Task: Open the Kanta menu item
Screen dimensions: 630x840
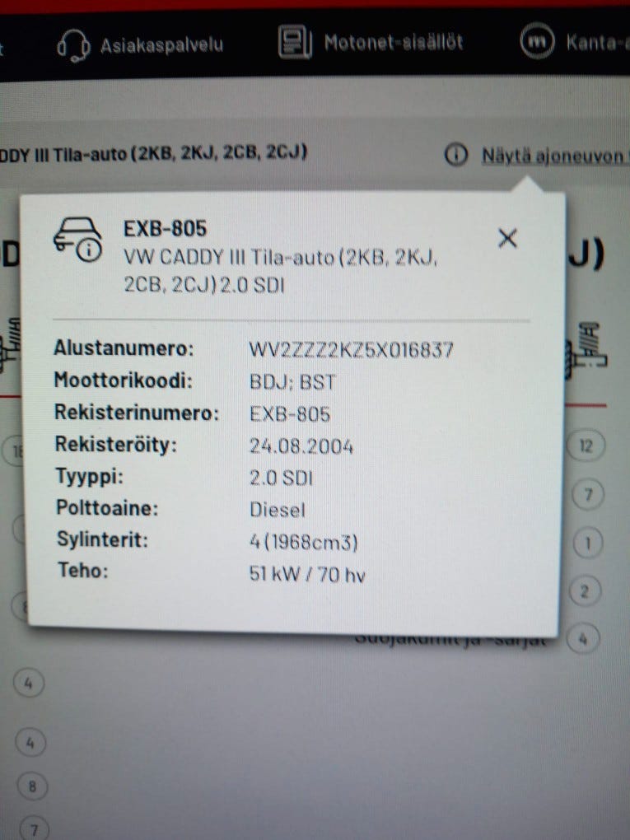Action: click(x=597, y=42)
